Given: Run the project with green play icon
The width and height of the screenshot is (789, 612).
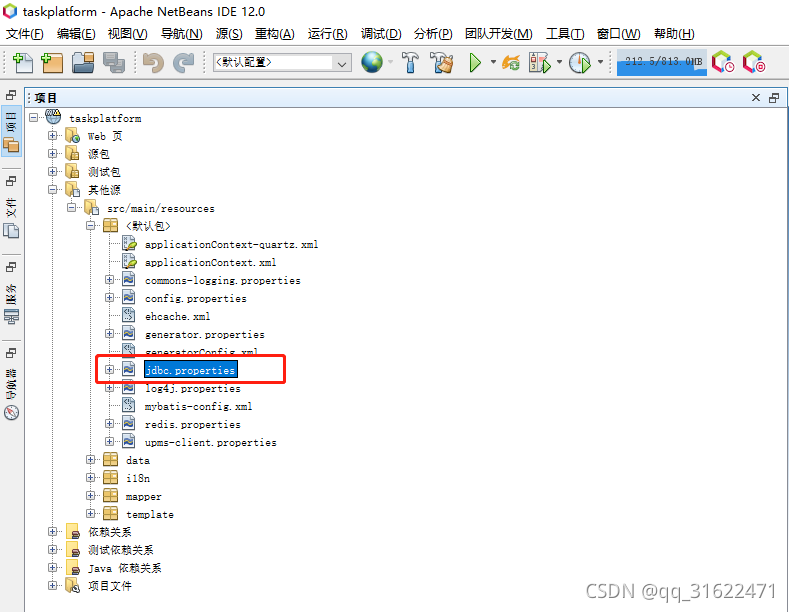Looking at the screenshot, I should click(475, 63).
